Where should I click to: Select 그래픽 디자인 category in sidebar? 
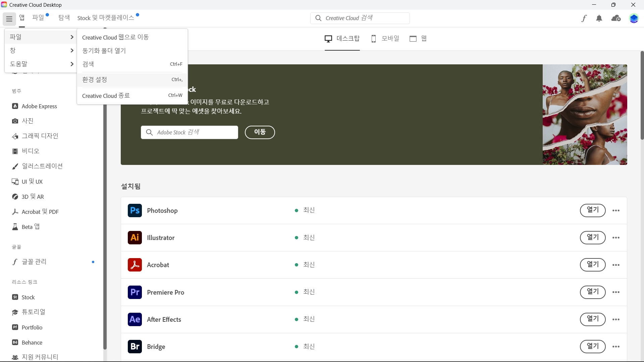click(x=35, y=136)
